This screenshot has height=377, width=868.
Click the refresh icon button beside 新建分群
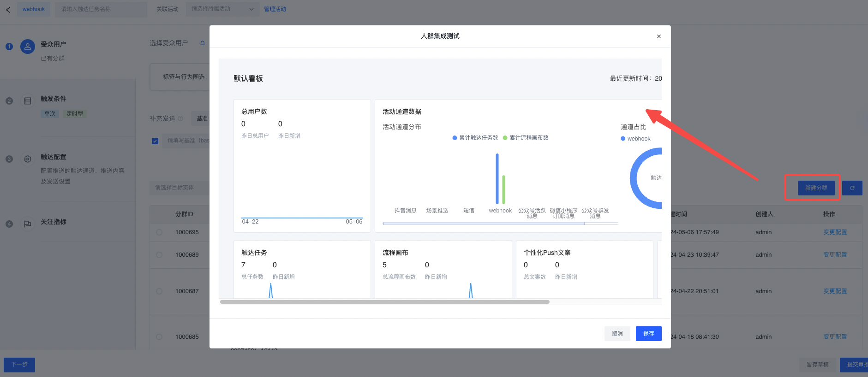tap(852, 188)
